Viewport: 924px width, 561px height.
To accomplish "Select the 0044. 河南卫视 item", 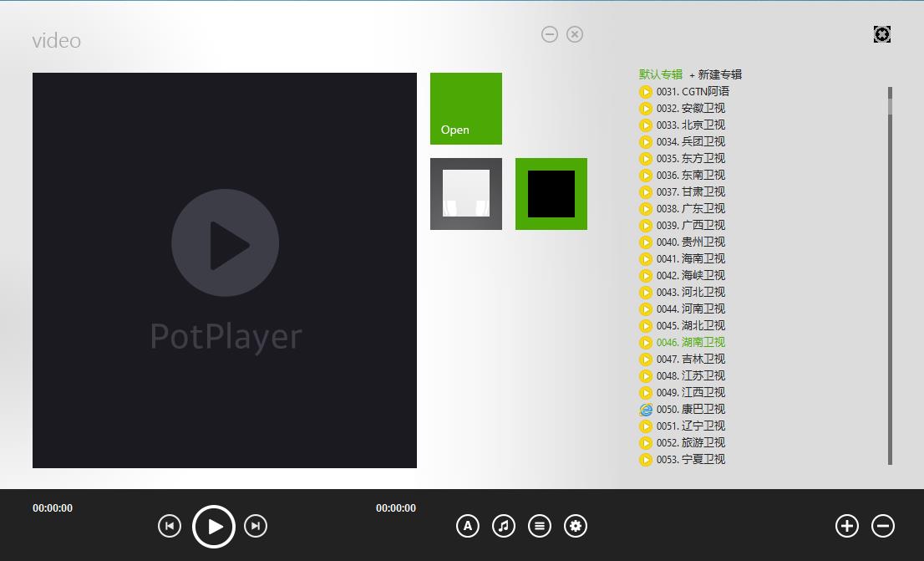I will (x=683, y=309).
